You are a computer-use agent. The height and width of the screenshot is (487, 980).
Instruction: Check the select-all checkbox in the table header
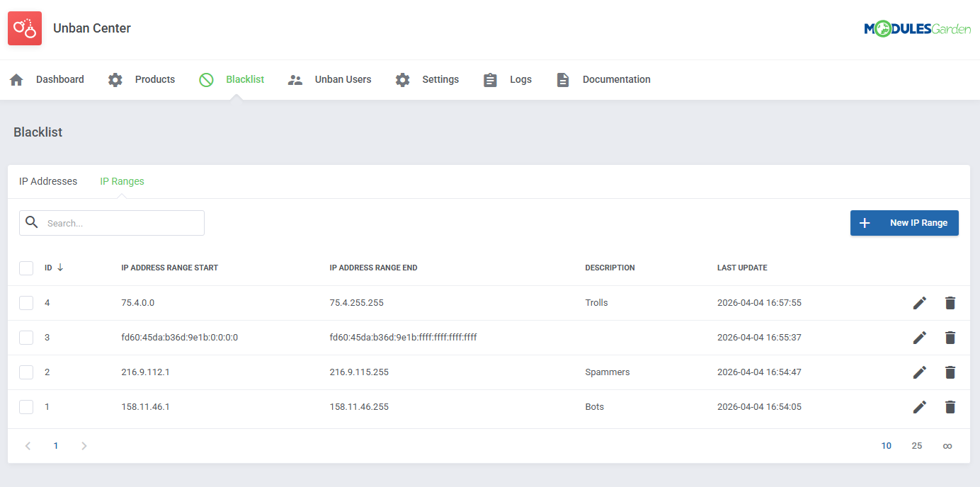tap(26, 268)
